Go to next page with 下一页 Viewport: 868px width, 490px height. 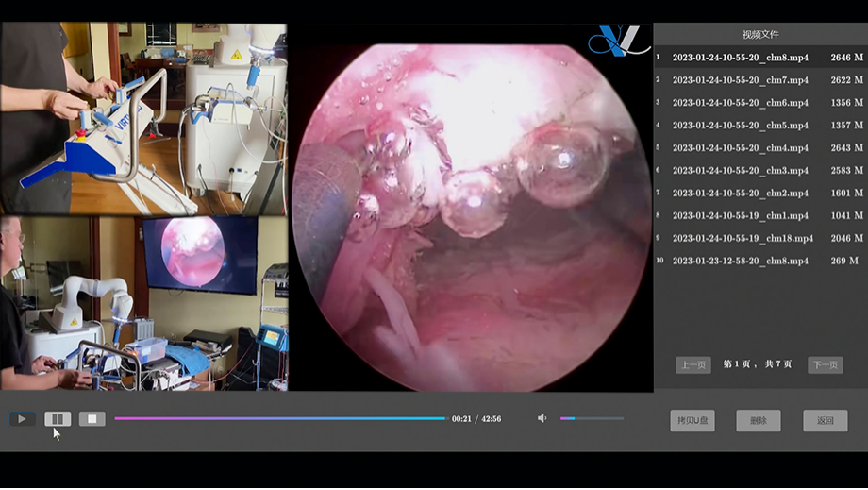tap(825, 364)
